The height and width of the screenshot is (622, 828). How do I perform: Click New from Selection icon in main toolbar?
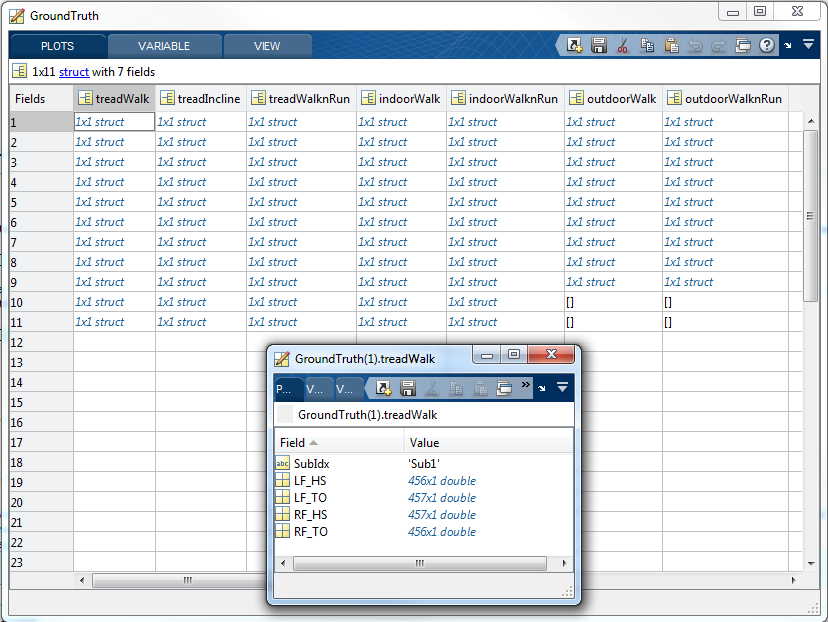[x=575, y=46]
